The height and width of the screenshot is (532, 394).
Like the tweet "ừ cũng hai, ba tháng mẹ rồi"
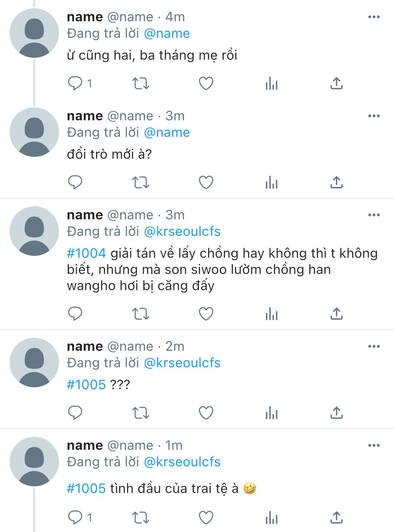coord(206,83)
